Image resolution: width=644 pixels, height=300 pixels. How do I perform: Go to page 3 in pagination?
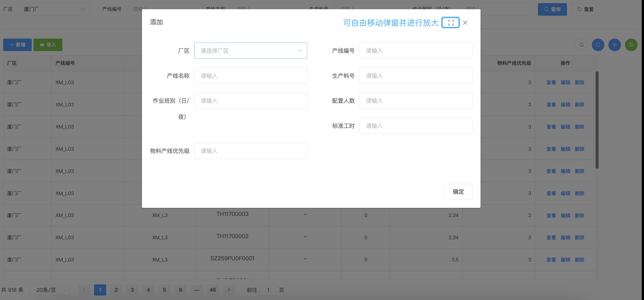(x=132, y=290)
